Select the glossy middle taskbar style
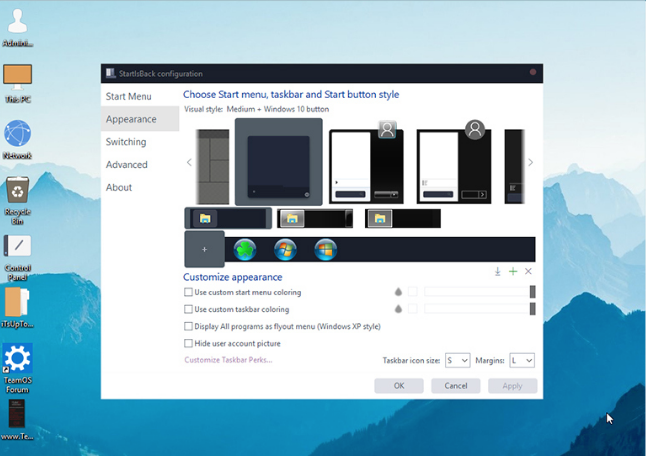 pos(315,218)
